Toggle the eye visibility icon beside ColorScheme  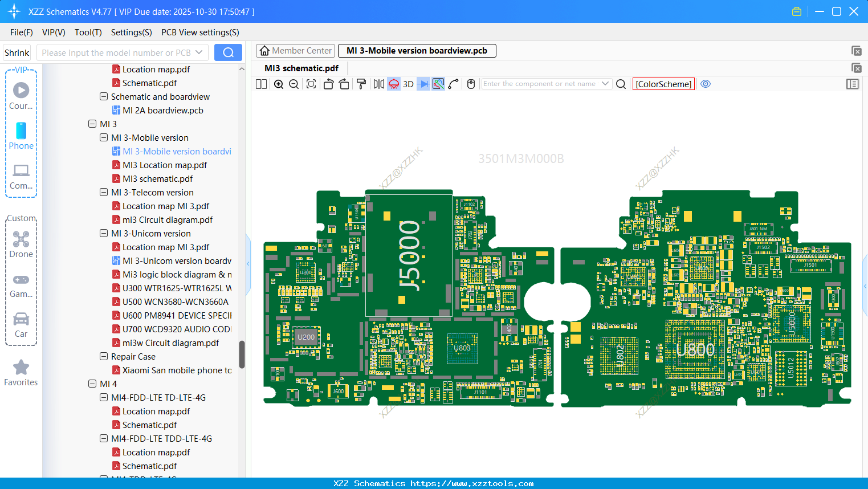coord(705,84)
